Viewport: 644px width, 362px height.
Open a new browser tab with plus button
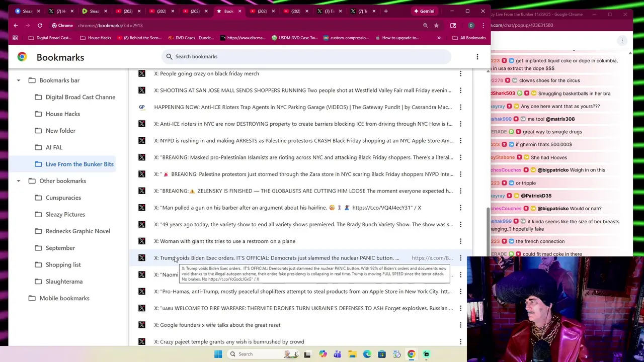coord(386,11)
